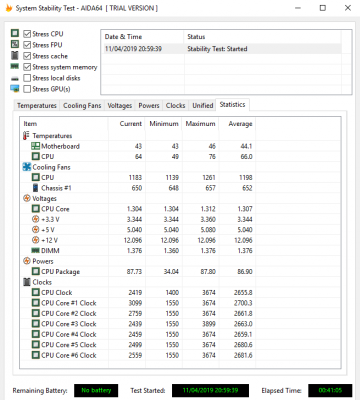The height and width of the screenshot is (400, 360).
Task: Select the Motherboard sensor icon
Action: 35,146
